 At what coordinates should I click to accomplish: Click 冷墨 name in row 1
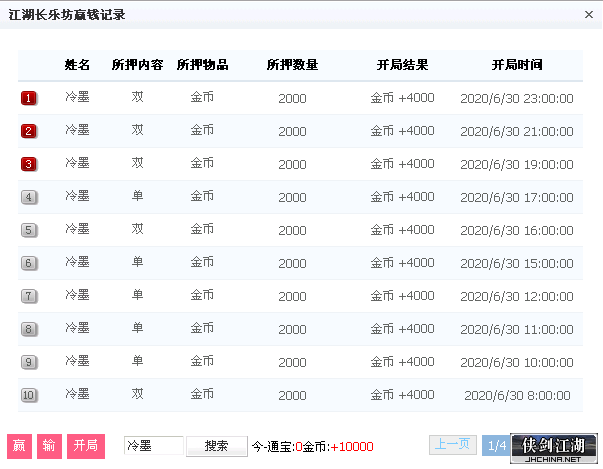[77, 97]
